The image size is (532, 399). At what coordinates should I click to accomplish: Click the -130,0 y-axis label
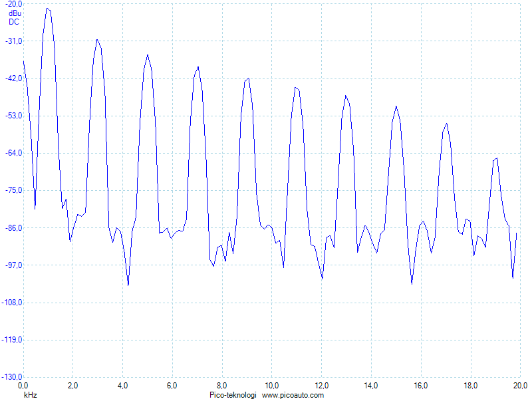click(12, 377)
